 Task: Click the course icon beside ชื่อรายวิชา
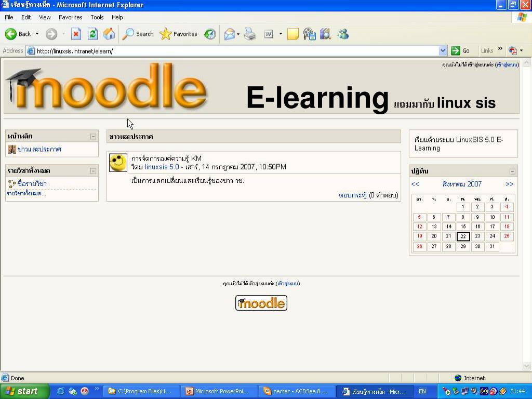coord(12,184)
